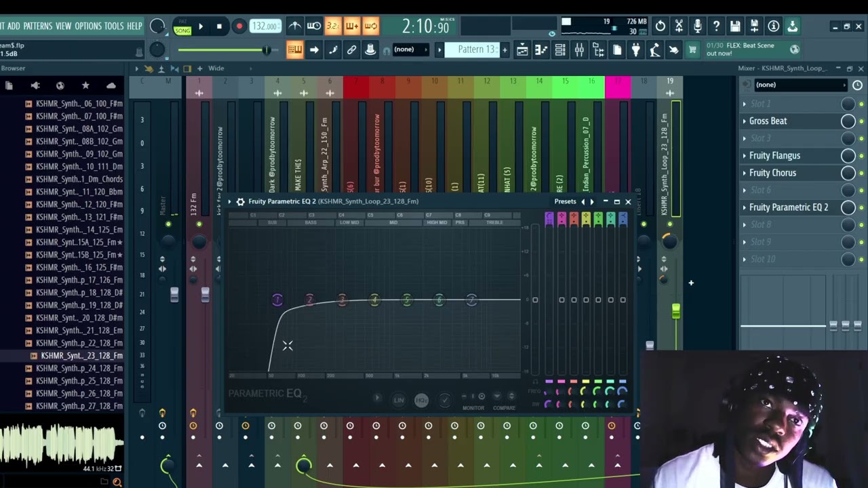Open the EQ plugin menu arrow beside gear
Image resolution: width=868 pixels, height=488 pixels.
[230, 201]
